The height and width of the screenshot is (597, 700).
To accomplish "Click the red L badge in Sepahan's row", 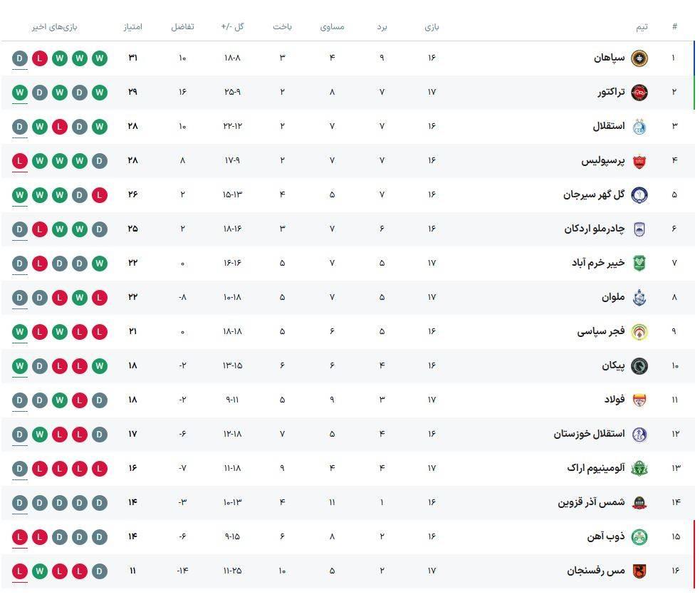I will 40,58.
